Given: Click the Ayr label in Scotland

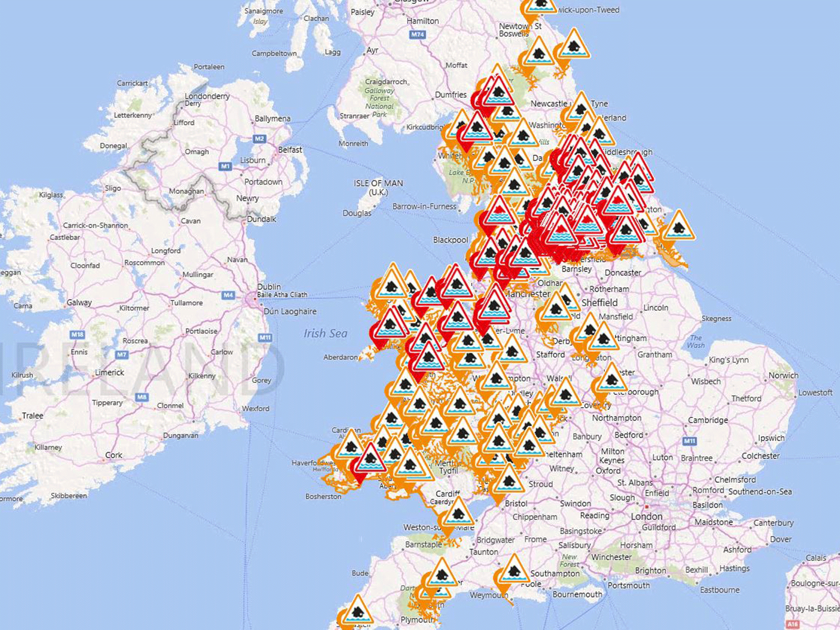Looking at the screenshot, I should click(x=372, y=50).
